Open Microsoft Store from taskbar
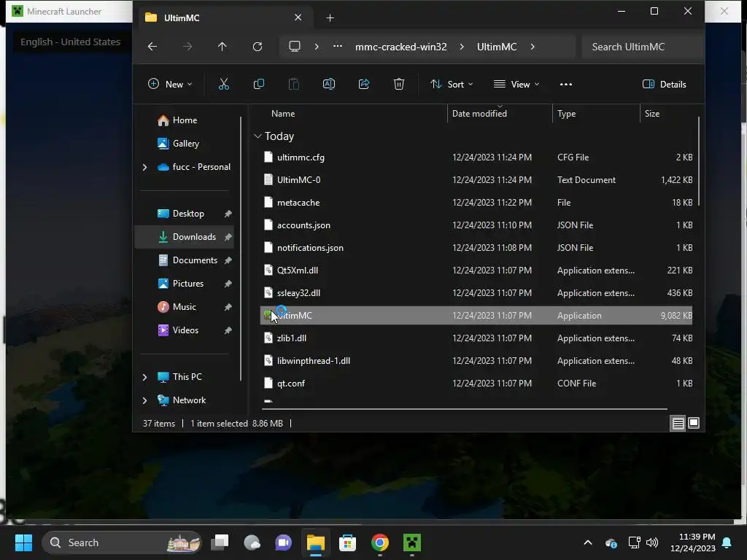 click(348, 542)
